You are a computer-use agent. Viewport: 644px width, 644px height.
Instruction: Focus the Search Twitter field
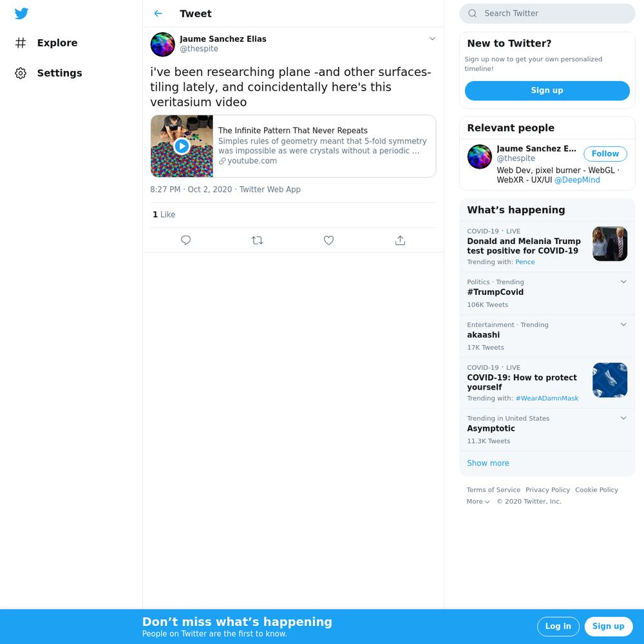click(547, 14)
